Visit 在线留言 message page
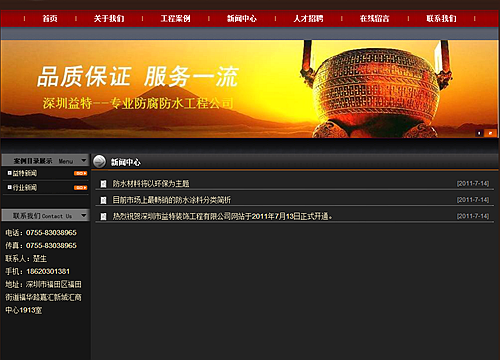500x360 pixels. pyautogui.click(x=375, y=18)
